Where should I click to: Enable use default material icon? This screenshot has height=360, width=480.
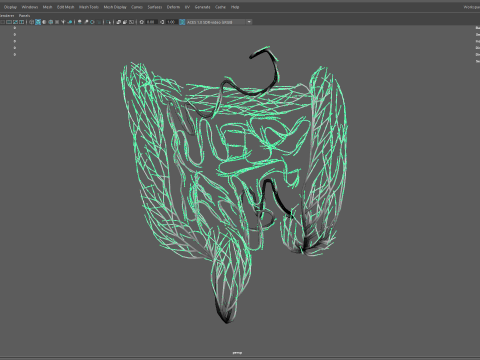pos(44,22)
